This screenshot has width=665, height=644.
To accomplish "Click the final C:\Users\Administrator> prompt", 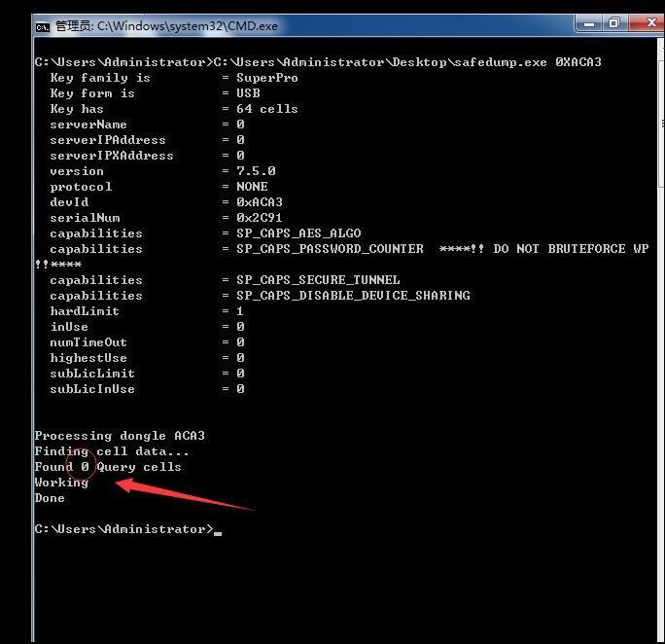I will tap(123, 529).
